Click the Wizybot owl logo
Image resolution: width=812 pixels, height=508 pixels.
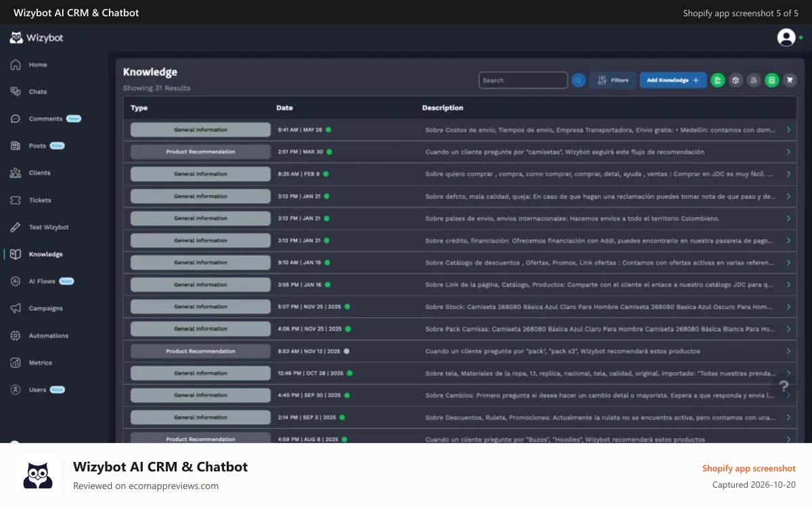click(x=16, y=38)
